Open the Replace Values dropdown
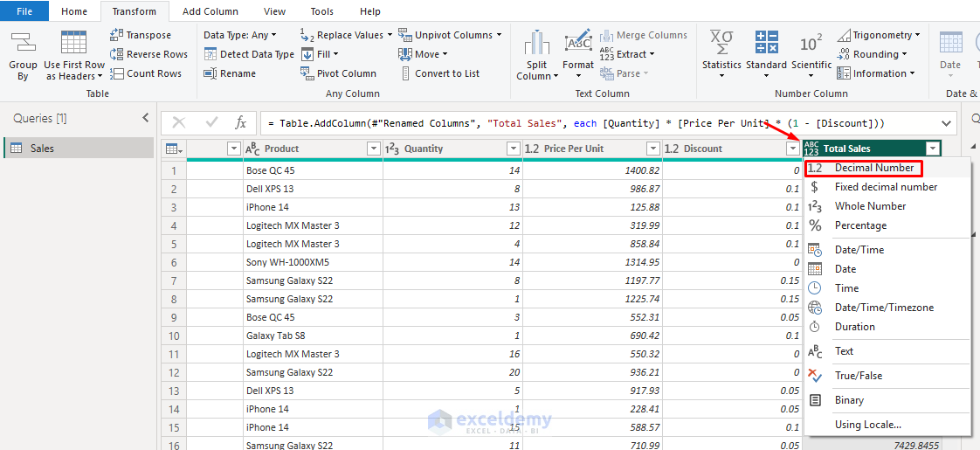 pyautogui.click(x=346, y=35)
